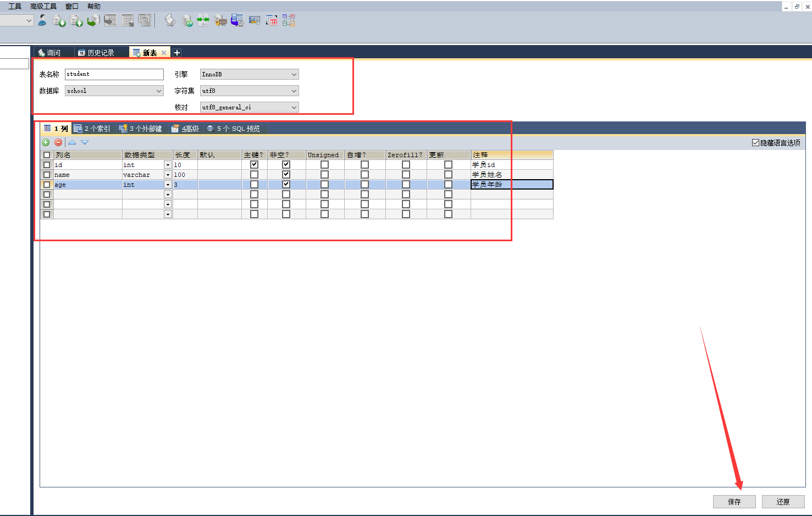812x516 pixels.
Task: Click the blue card toolbar icon
Action: tap(255, 20)
